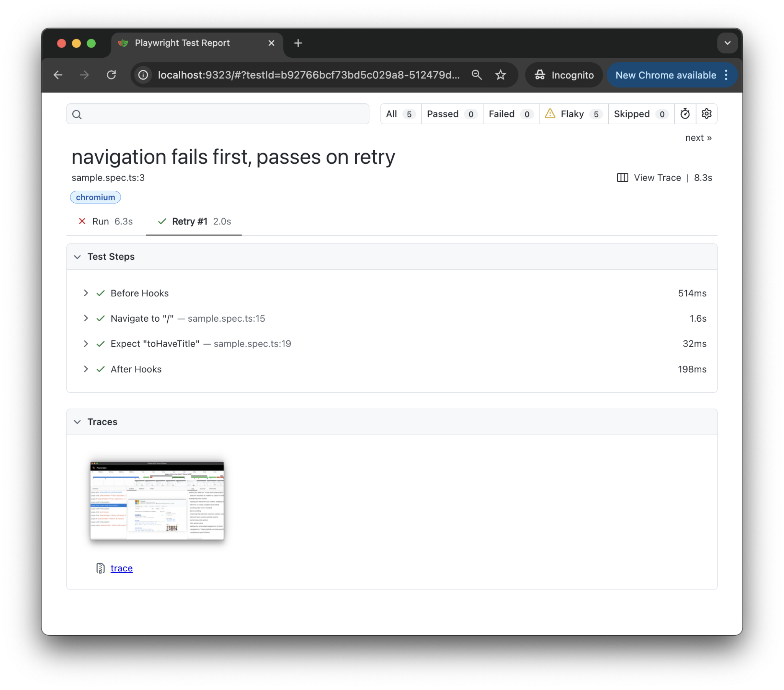Click the search magnifier in the filter bar
784x690 pixels.
click(77, 114)
